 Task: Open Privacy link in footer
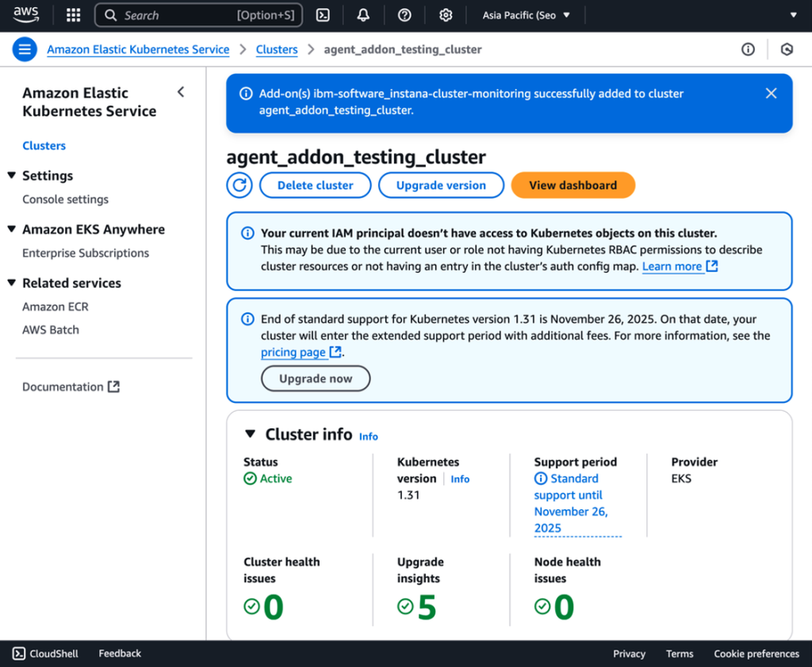point(629,654)
